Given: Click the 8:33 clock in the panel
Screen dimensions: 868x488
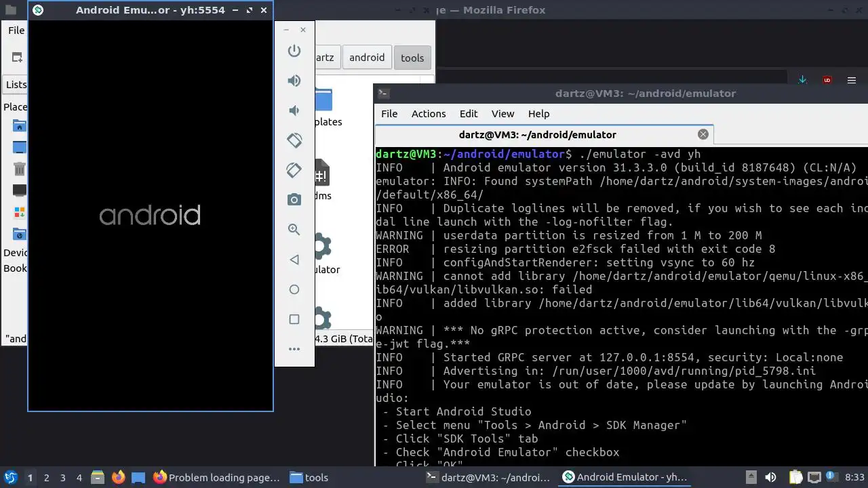Looking at the screenshot, I should pyautogui.click(x=854, y=477).
